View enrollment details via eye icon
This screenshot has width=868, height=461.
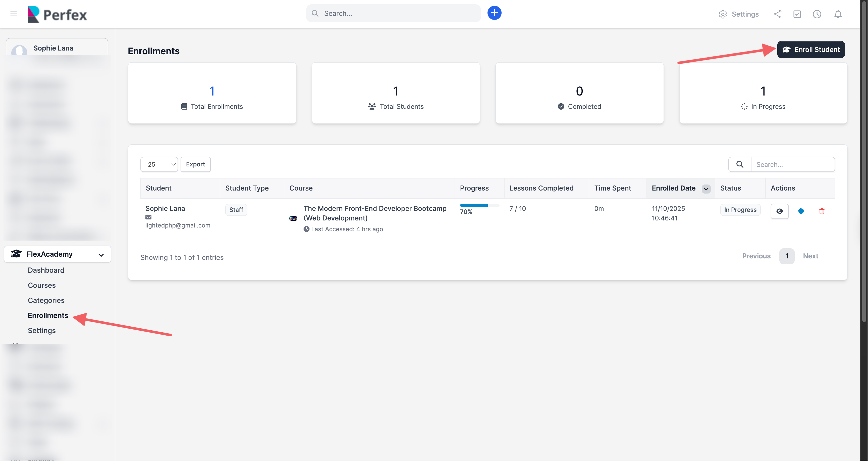[x=779, y=211]
